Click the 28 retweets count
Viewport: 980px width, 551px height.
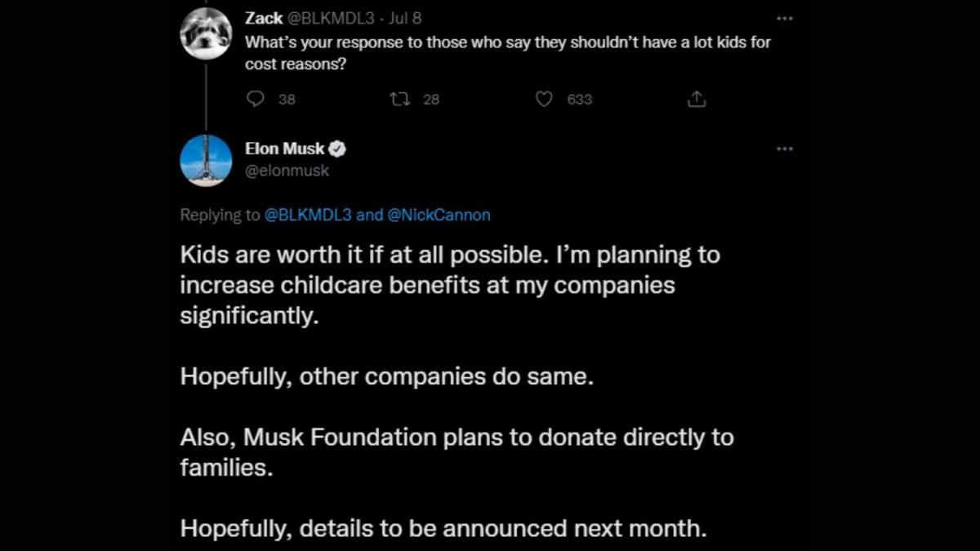431,100
